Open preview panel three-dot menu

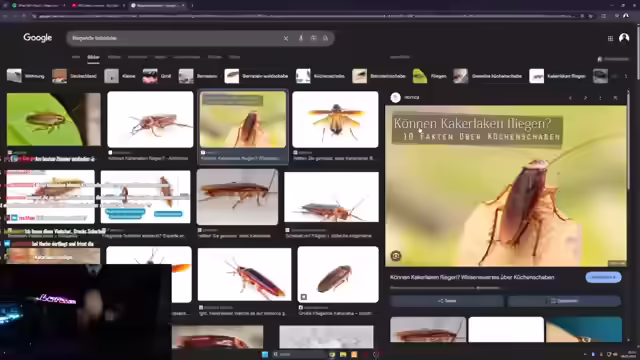600,98
